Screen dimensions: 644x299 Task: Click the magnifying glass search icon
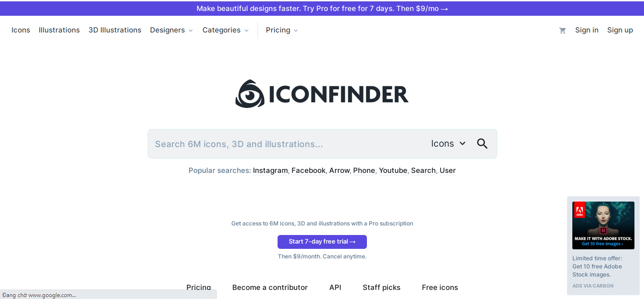click(x=482, y=144)
